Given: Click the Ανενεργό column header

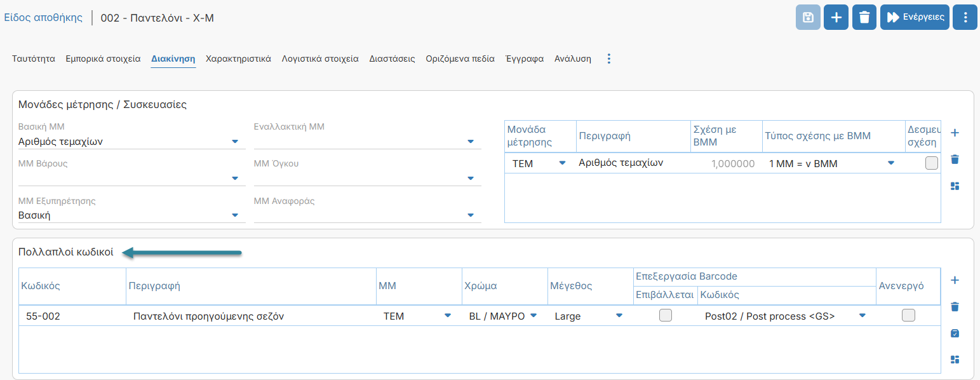Looking at the screenshot, I should coord(908,286).
